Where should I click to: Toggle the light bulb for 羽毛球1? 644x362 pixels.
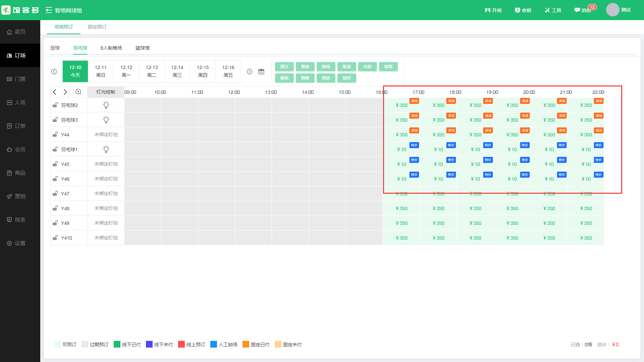pos(106,149)
